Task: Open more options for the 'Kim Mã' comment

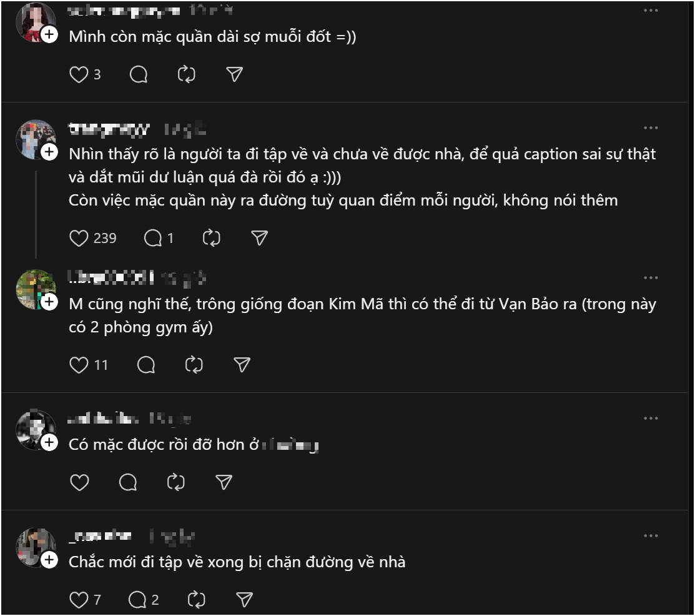Action: (x=651, y=278)
